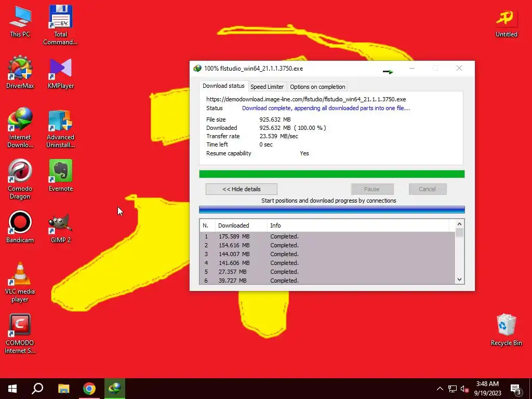This screenshot has height=399, width=532.
Task: Open taskbar Search
Action: [37, 389]
